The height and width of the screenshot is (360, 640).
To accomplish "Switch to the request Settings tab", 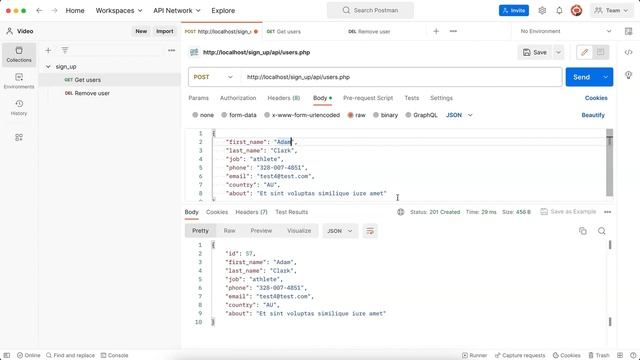I will pyautogui.click(x=441, y=98).
